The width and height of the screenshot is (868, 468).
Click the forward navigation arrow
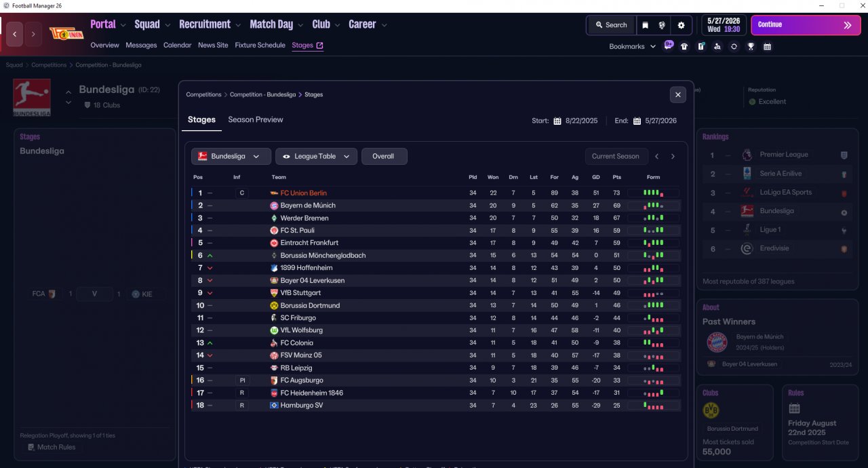[34, 34]
